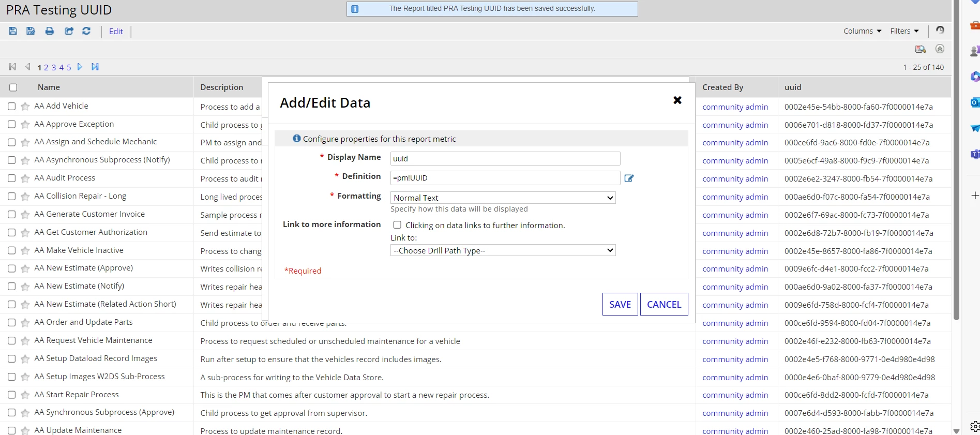The width and height of the screenshot is (980, 435).
Task: Click the AA Synchronous Subprocess (Approve) name
Action: (x=104, y=412)
